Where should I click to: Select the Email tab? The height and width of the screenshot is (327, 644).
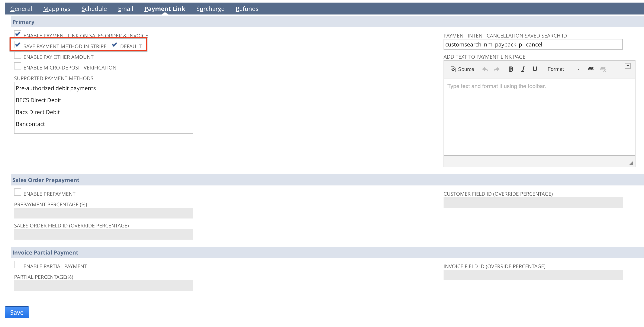click(x=126, y=9)
